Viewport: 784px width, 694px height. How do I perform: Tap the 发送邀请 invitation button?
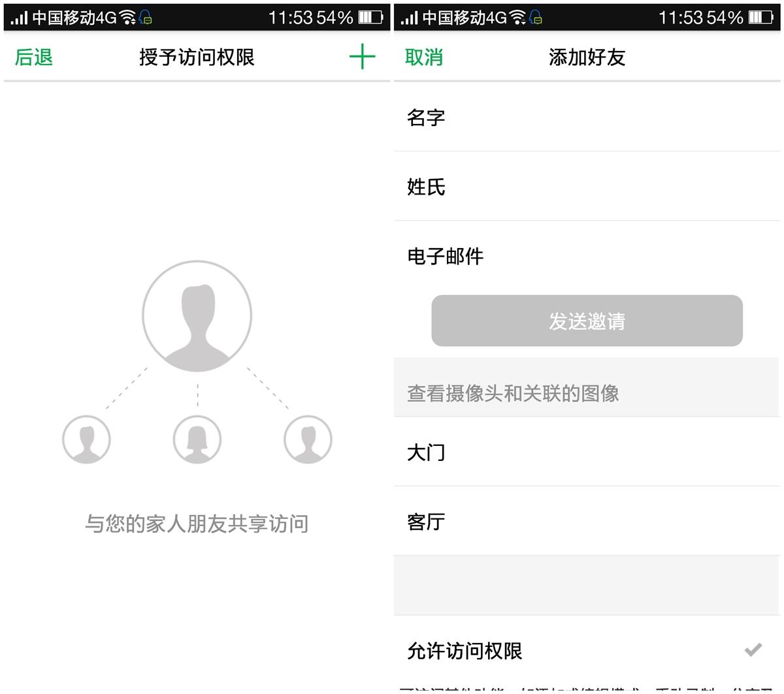pos(586,321)
